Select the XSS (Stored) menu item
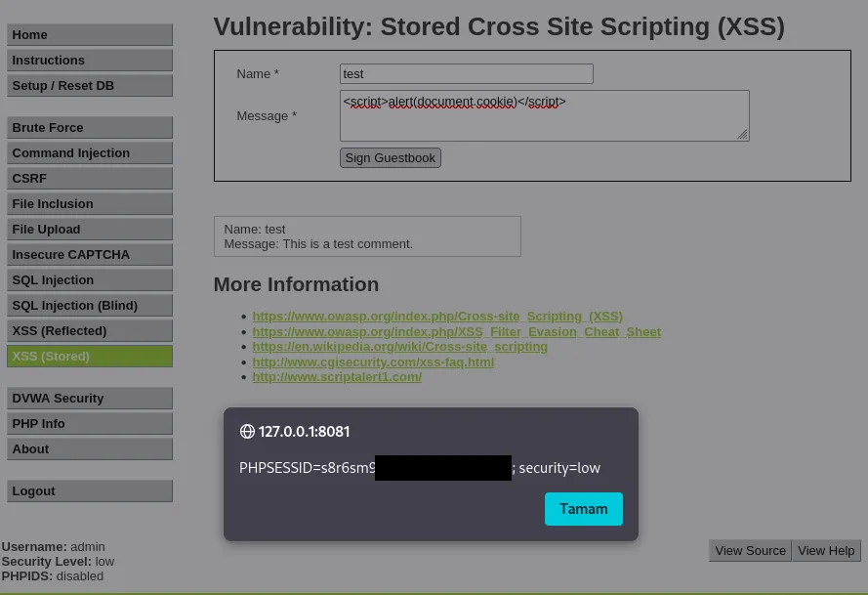This screenshot has width=868, height=595. pyautogui.click(x=90, y=357)
